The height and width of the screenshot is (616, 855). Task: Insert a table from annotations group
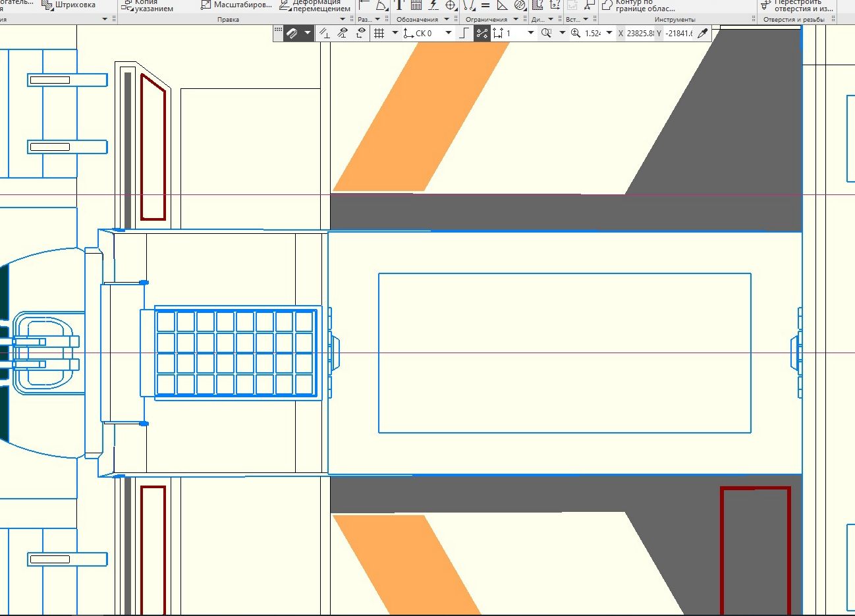416,5
